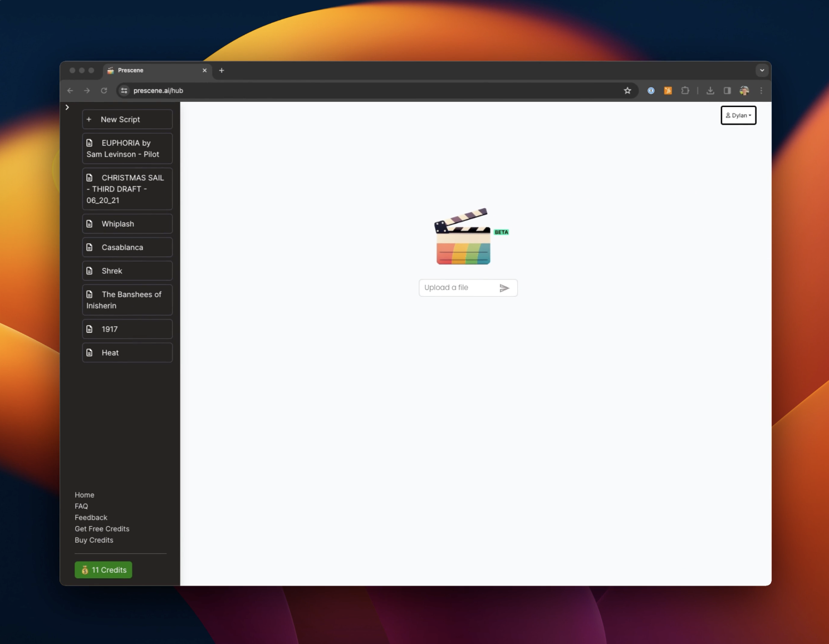Select the Shrek script

click(127, 271)
